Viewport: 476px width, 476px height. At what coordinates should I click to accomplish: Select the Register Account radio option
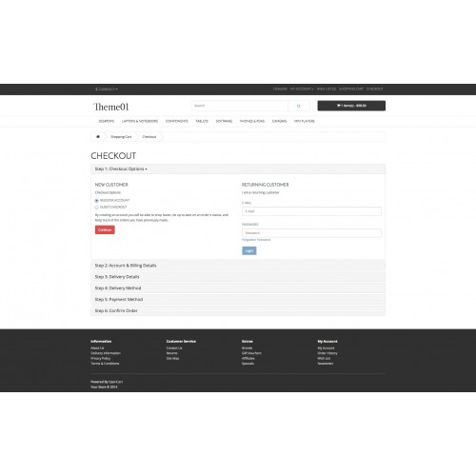[97, 201]
